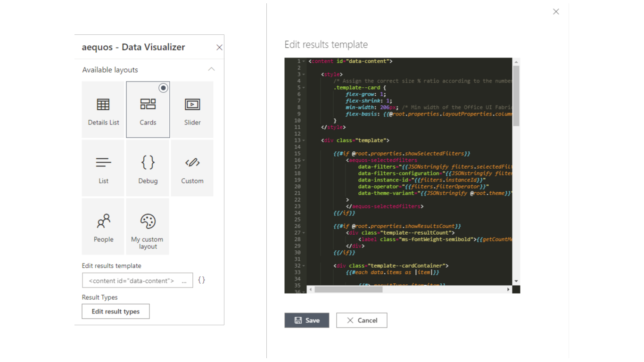The width and height of the screenshot is (644, 362).
Task: Select the People layout icon
Action: 103,221
